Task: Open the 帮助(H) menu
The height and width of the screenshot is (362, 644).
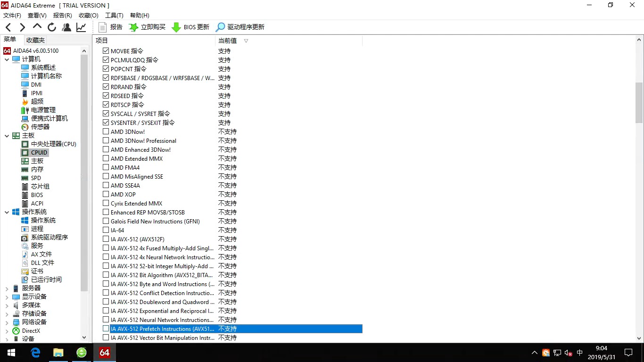Action: click(140, 16)
